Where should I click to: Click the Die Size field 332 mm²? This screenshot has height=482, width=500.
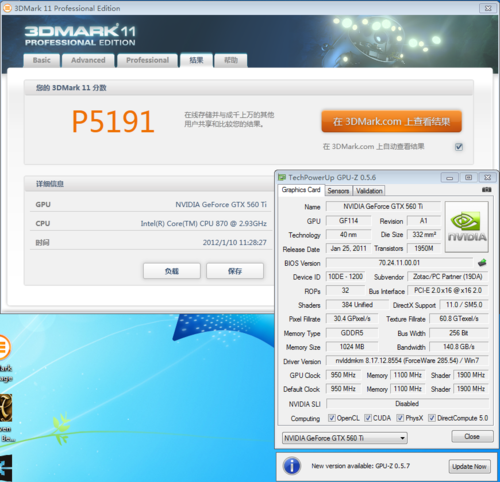point(424,235)
